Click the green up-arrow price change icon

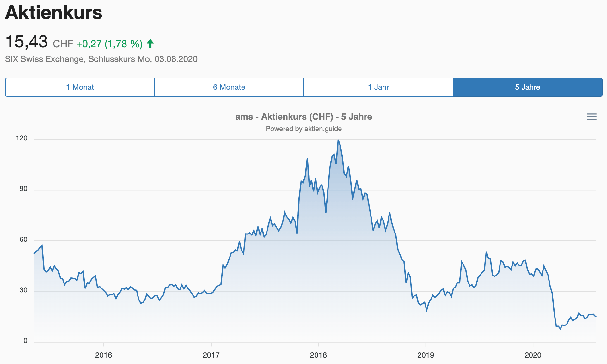(150, 44)
